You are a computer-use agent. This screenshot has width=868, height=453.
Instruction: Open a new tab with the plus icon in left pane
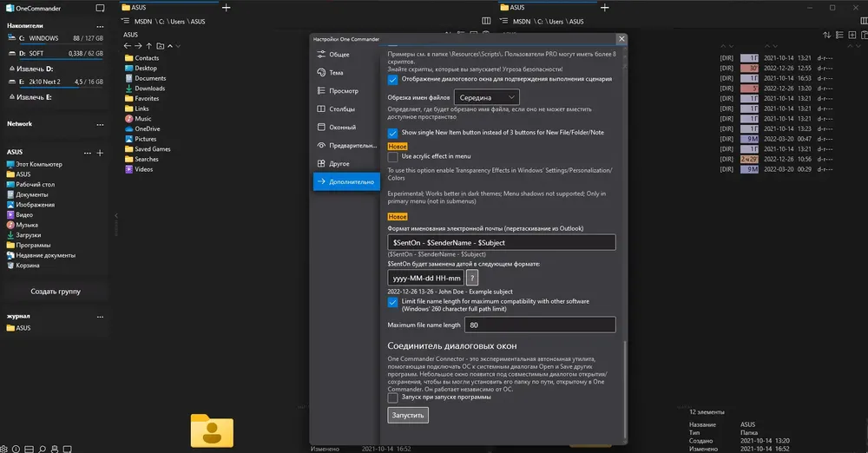(x=226, y=8)
